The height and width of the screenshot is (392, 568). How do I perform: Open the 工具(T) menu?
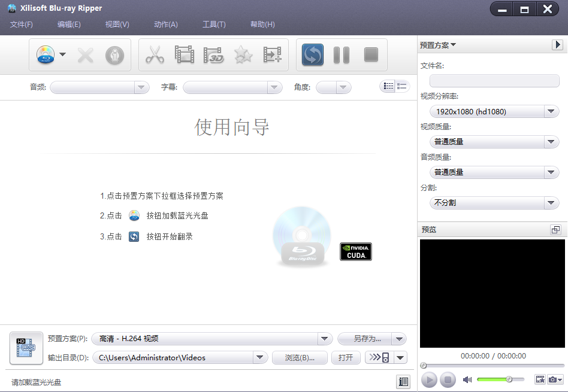point(214,25)
